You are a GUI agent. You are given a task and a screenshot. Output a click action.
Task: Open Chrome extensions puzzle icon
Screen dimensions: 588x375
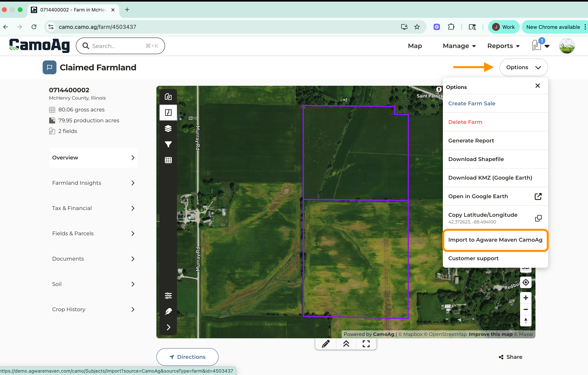tap(451, 27)
